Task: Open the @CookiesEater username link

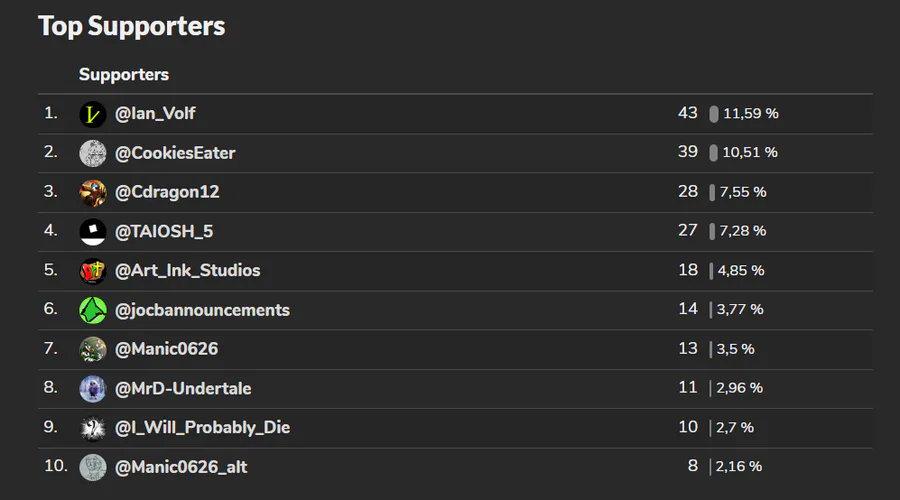Action: 175,153
